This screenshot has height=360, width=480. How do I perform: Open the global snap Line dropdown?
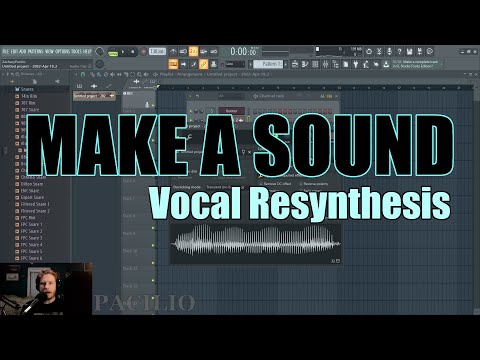[235, 64]
